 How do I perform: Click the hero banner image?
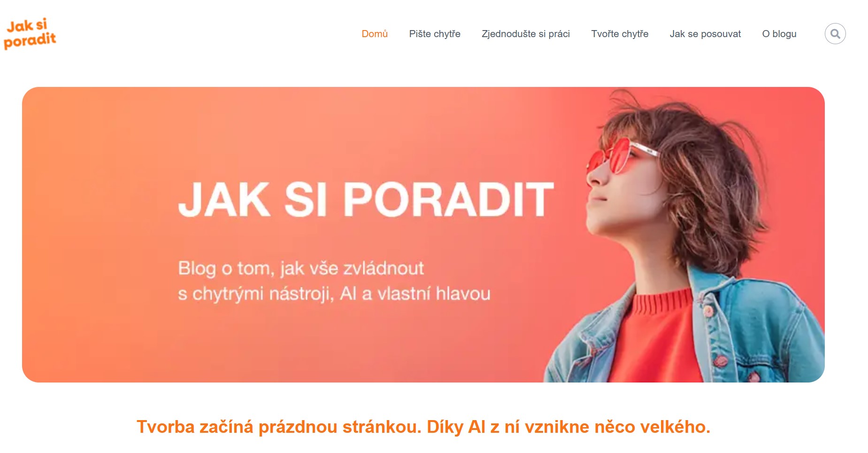coord(423,234)
